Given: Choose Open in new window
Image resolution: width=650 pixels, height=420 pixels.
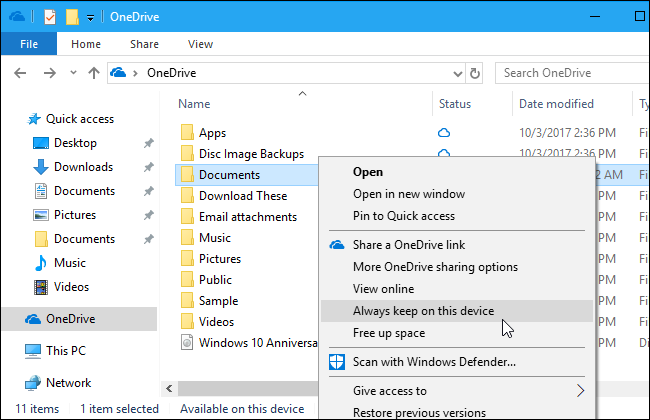Looking at the screenshot, I should coord(409,194).
